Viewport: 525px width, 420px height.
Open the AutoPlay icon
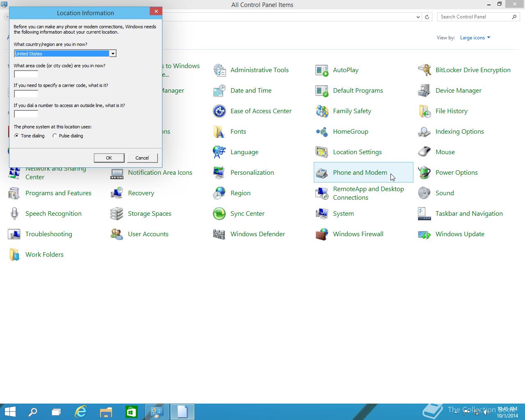322,70
